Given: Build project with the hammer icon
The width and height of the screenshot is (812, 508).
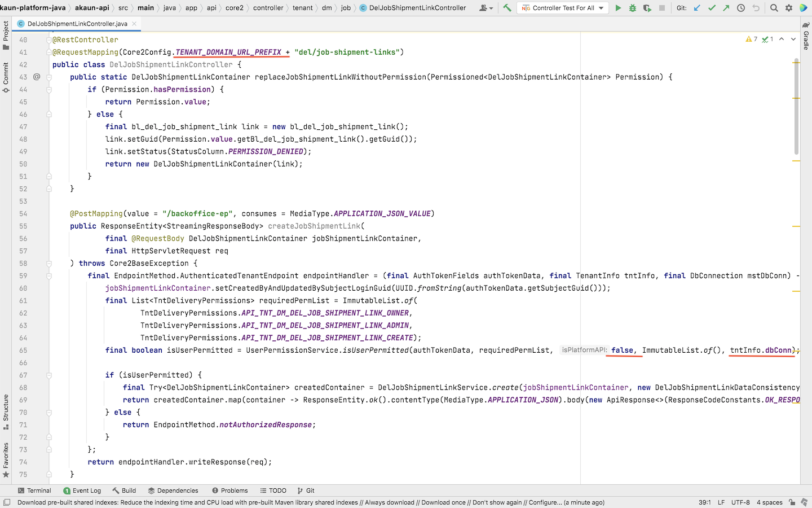Looking at the screenshot, I should (x=507, y=8).
